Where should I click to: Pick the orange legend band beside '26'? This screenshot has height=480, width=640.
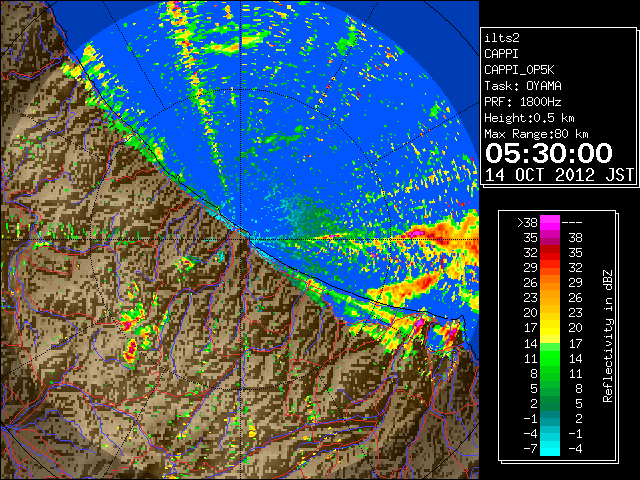point(550,283)
